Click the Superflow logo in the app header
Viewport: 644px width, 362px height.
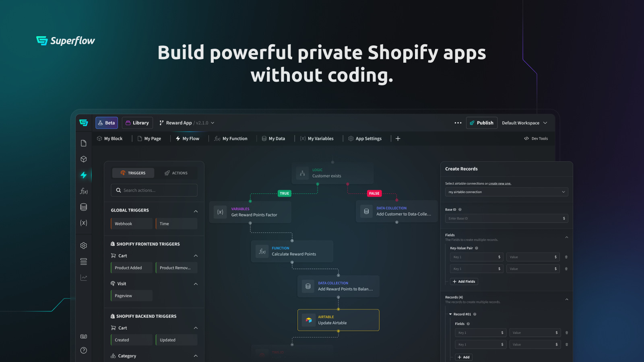click(84, 123)
